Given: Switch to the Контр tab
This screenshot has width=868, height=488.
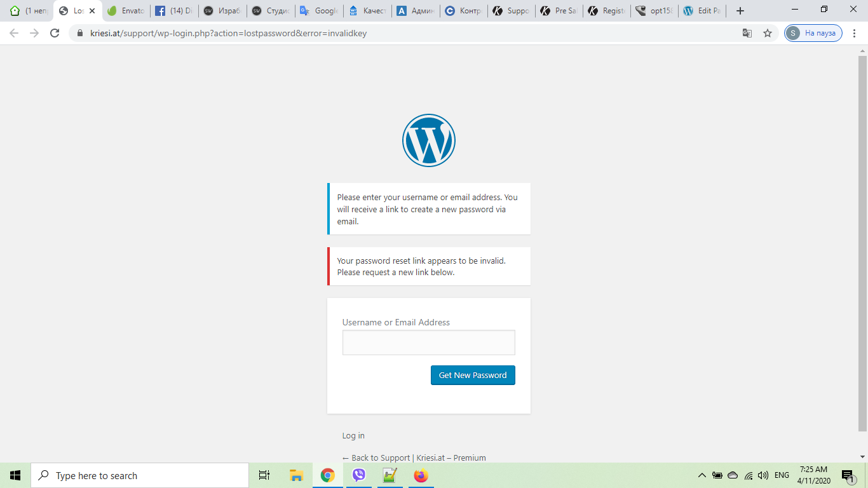Looking at the screenshot, I should coord(464,11).
